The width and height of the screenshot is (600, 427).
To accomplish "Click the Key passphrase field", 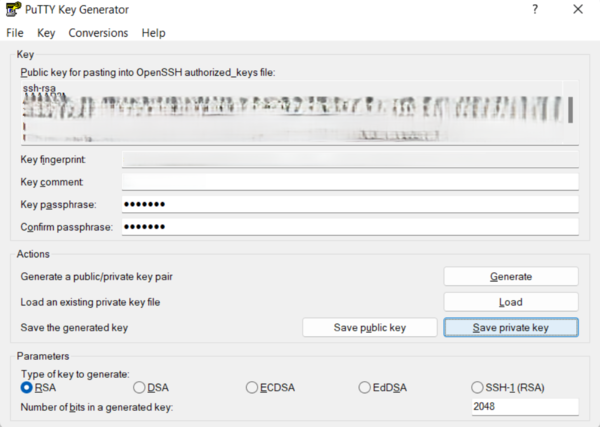I will [x=349, y=204].
